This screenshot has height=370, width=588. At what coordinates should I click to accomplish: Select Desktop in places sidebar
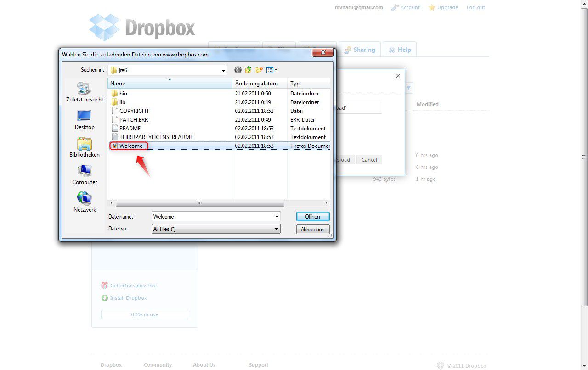85,120
